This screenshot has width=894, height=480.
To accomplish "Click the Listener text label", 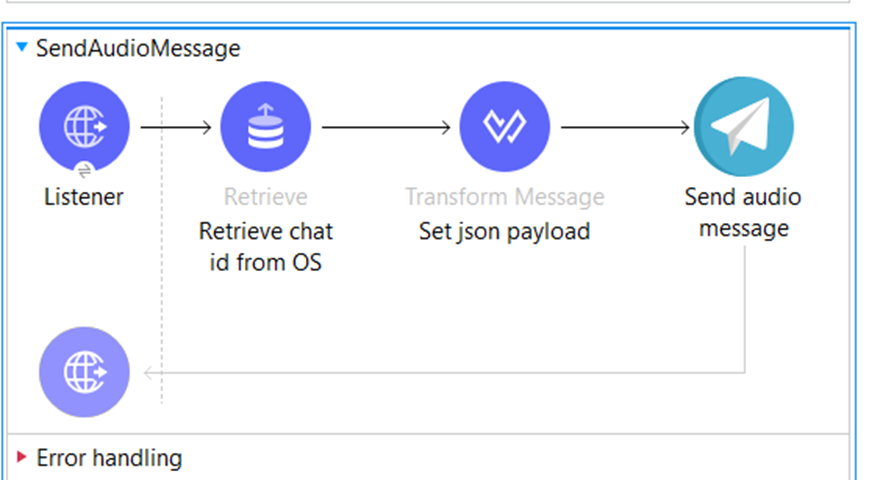I will tap(84, 197).
